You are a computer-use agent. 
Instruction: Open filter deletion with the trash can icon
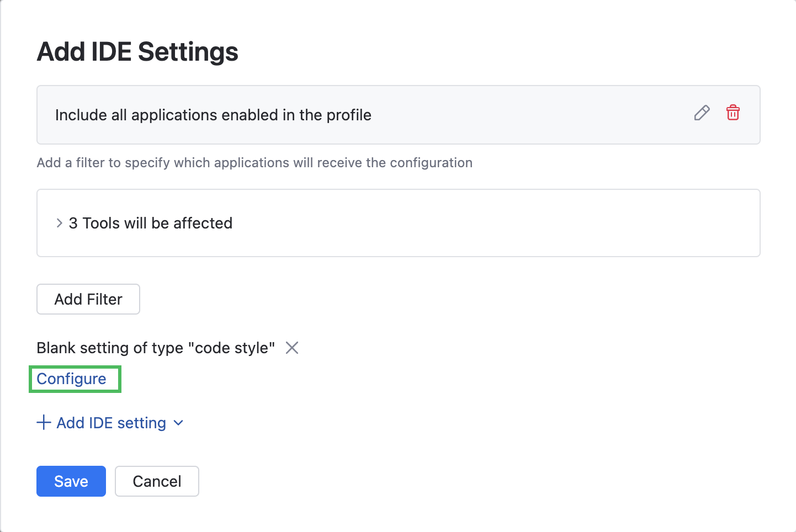(x=733, y=113)
